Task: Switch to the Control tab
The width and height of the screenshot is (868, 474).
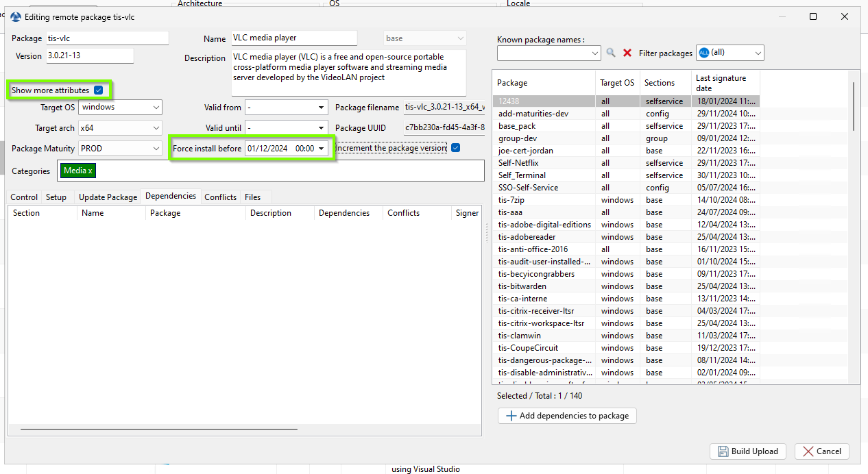Action: (24, 197)
